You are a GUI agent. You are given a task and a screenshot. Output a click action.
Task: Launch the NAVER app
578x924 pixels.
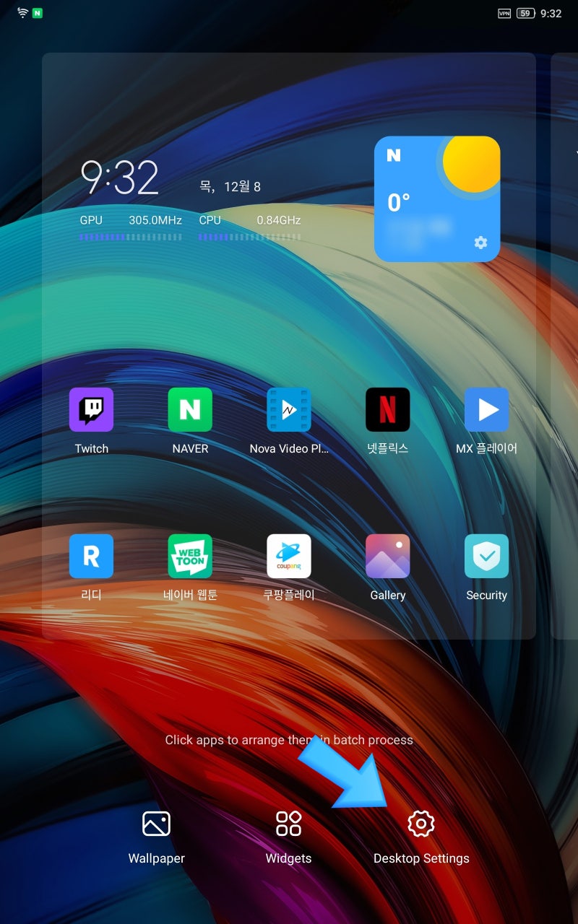[190, 409]
